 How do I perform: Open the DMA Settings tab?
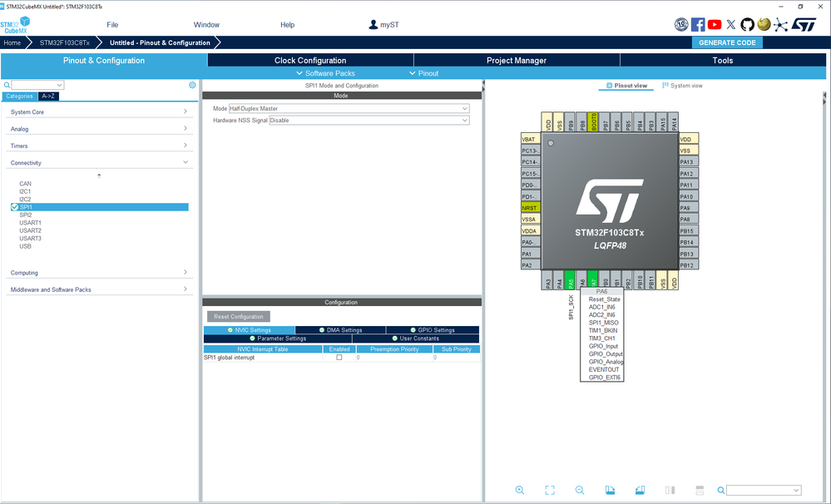[x=340, y=329]
